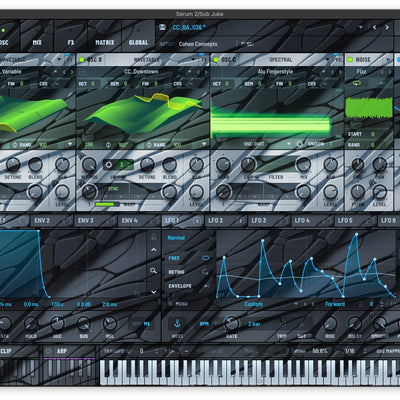Select previous sample for Alu Fingerstyle
Screen dimensions: 400x400
pyautogui.click(x=333, y=72)
